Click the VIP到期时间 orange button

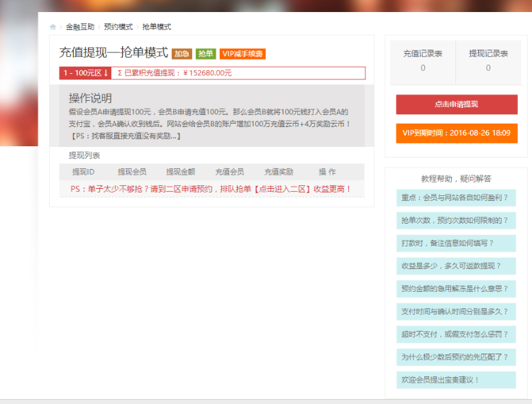tap(457, 133)
